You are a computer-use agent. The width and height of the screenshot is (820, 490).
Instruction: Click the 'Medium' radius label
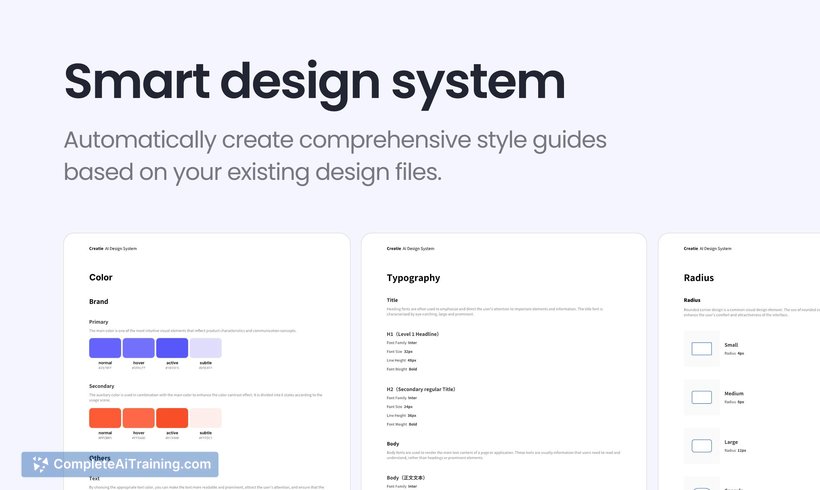pyautogui.click(x=734, y=394)
